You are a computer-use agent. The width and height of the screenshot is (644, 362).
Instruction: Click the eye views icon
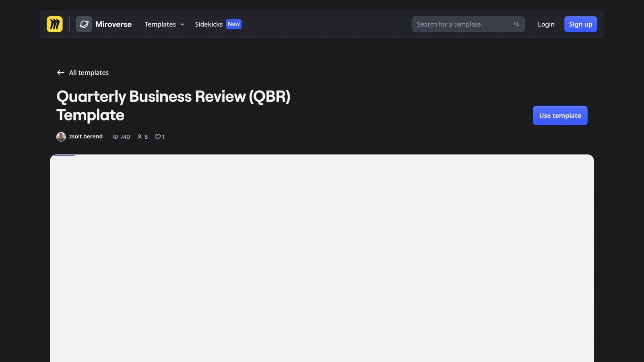point(116,137)
